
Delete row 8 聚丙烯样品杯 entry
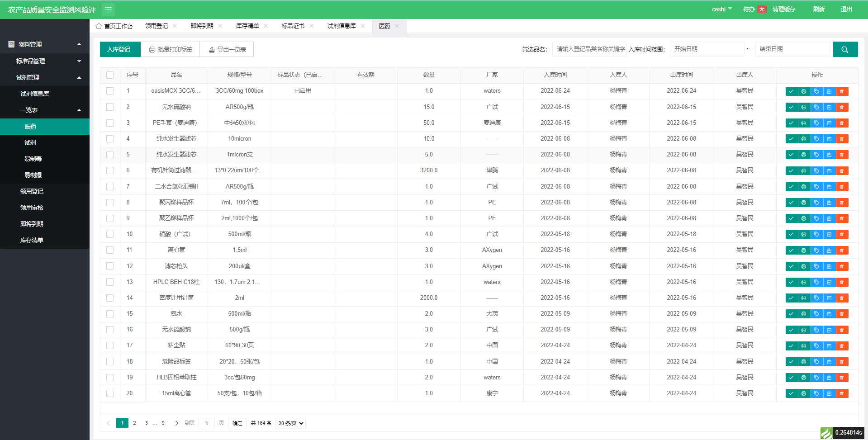pos(842,203)
